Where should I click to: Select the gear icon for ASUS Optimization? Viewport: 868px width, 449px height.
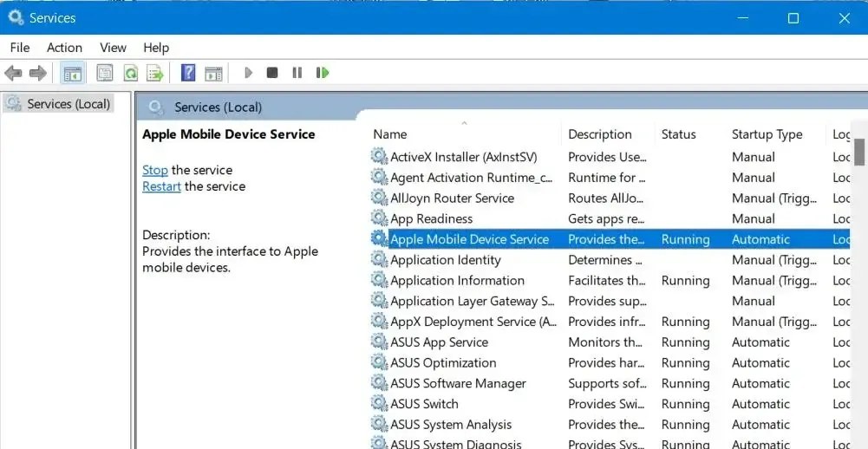[x=379, y=362]
